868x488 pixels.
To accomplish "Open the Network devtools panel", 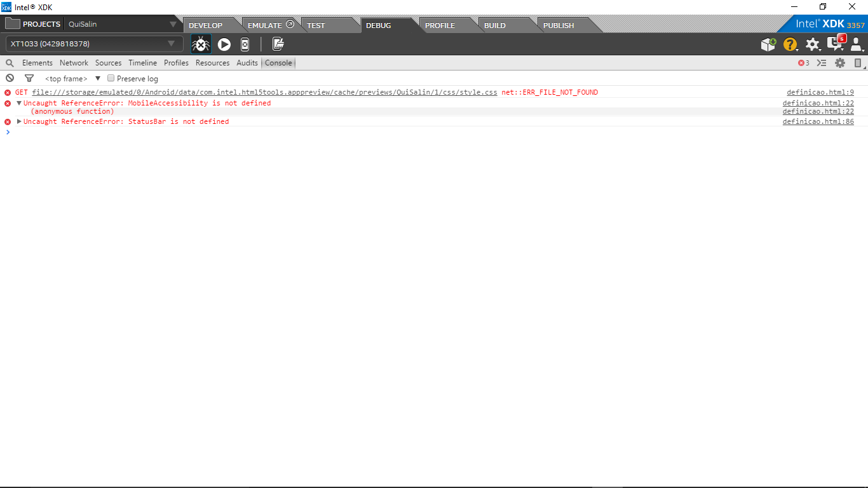I will point(74,63).
